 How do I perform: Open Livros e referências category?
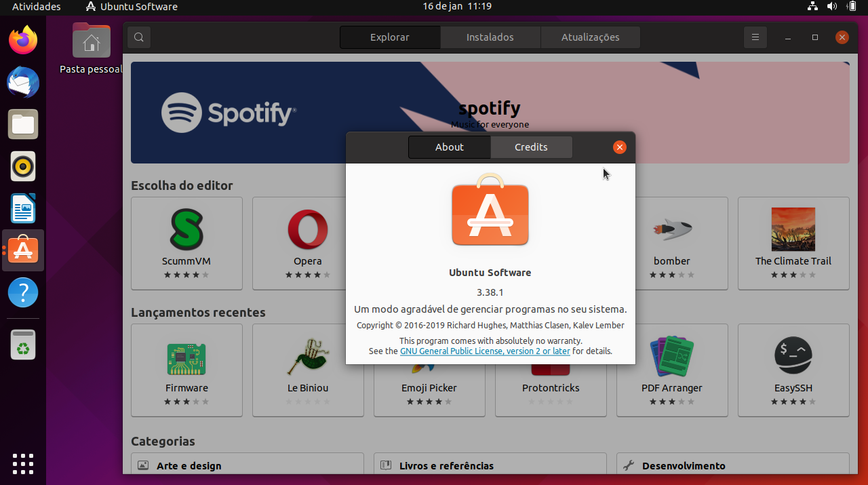[490, 464]
